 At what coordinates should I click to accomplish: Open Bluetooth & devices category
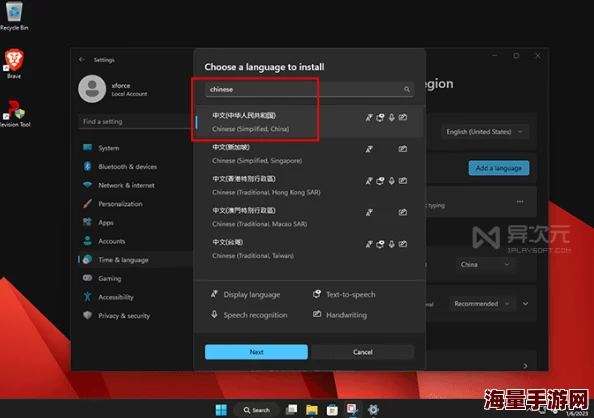(136, 166)
